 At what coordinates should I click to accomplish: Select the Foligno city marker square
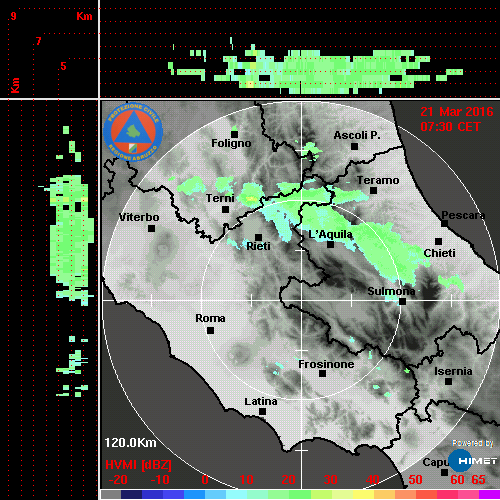tap(235, 134)
